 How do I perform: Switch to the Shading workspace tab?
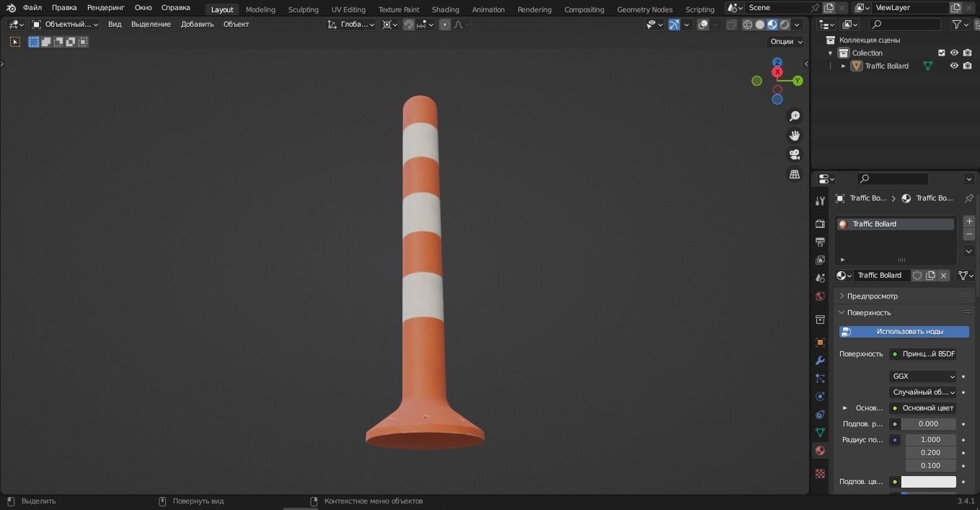pyautogui.click(x=446, y=9)
